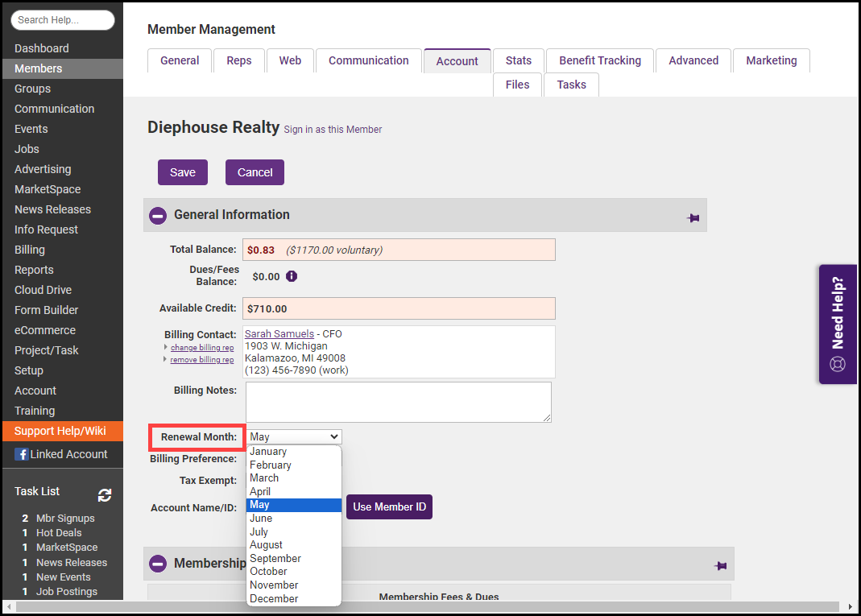Choose December in the Renewal Month dropdown

click(x=274, y=598)
